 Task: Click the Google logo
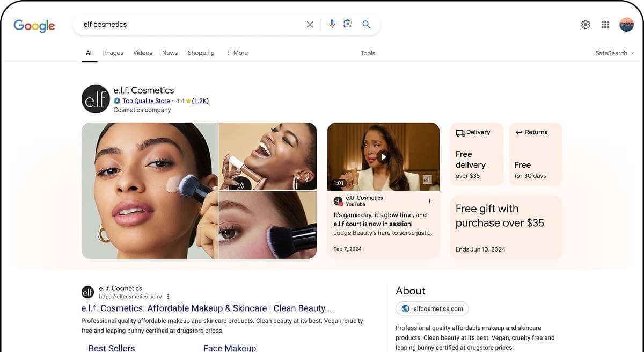pyautogui.click(x=34, y=25)
